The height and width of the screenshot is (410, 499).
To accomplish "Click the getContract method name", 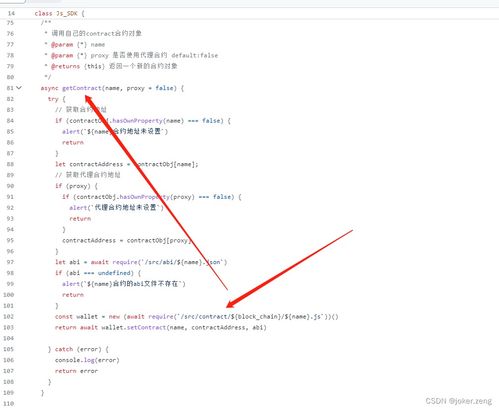I will pos(82,88).
